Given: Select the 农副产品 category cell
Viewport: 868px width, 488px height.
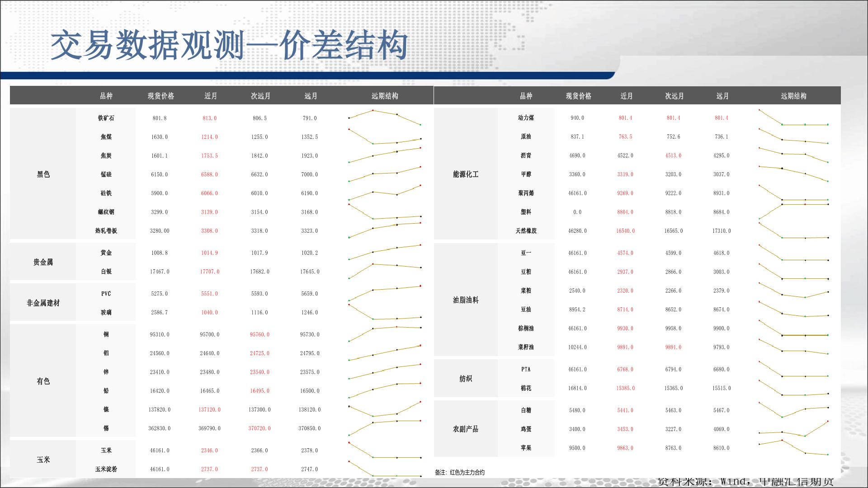Looking at the screenshot, I should click(x=466, y=429).
